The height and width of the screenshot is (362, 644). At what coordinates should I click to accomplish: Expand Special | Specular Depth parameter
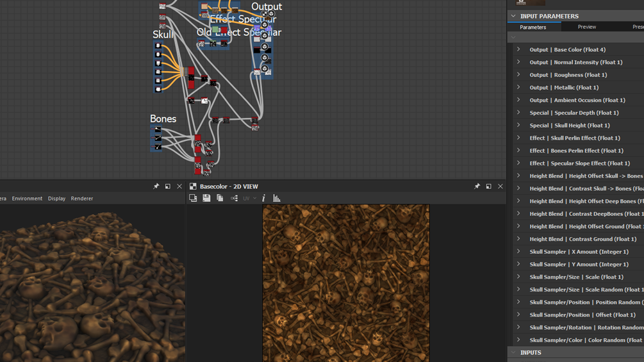[x=518, y=113]
